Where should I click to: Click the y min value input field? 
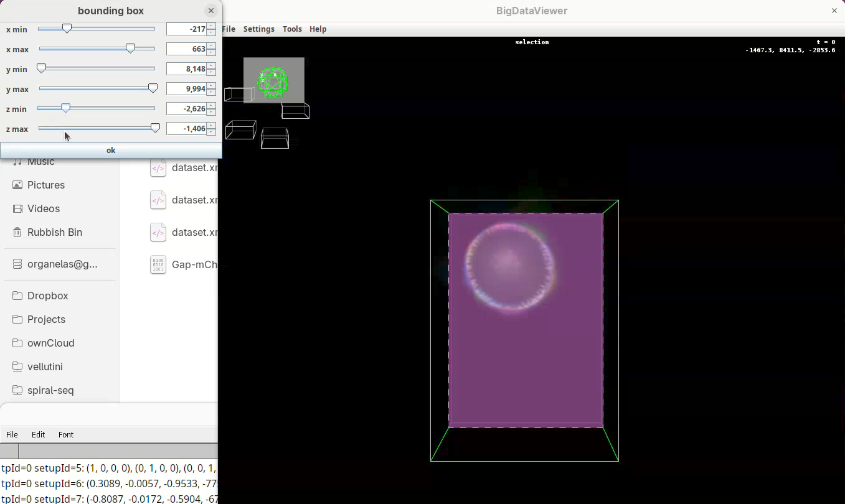tap(186, 69)
